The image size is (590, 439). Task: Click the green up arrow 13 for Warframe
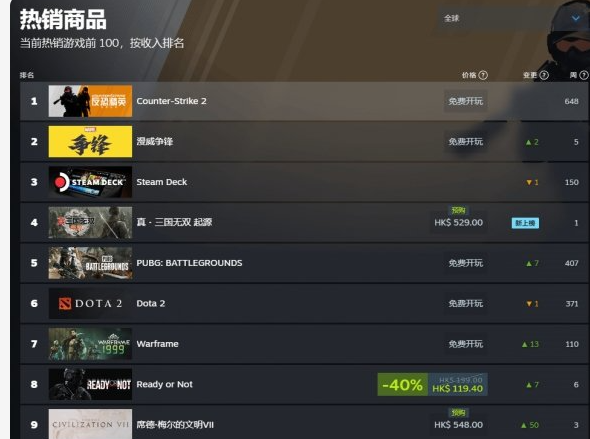click(530, 344)
